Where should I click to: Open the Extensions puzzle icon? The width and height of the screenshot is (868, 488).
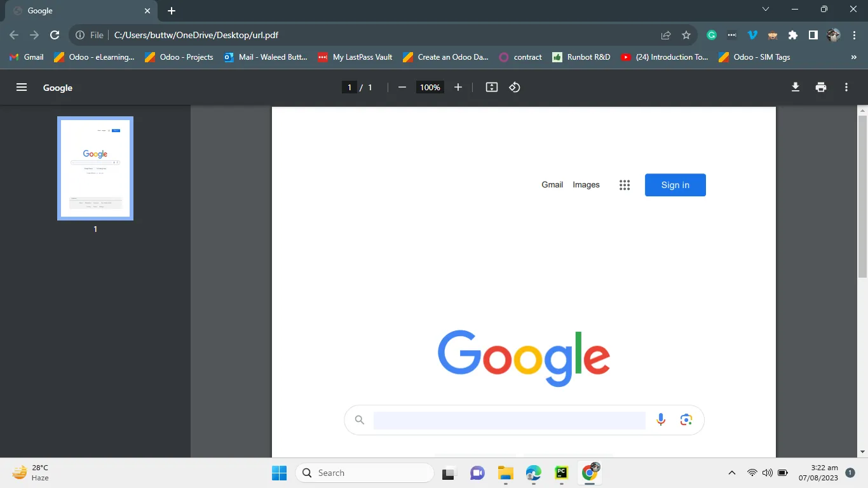(x=793, y=36)
